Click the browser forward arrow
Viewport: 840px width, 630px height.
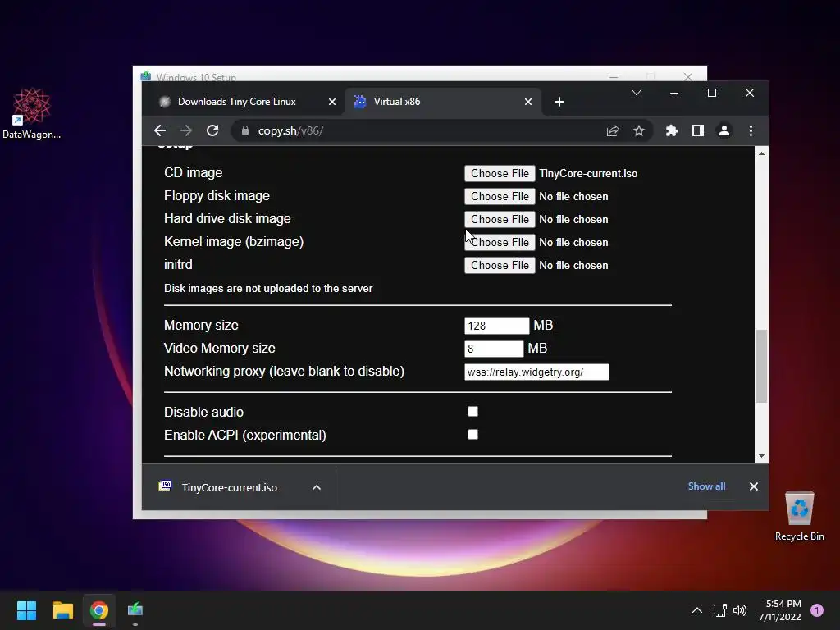coord(186,130)
